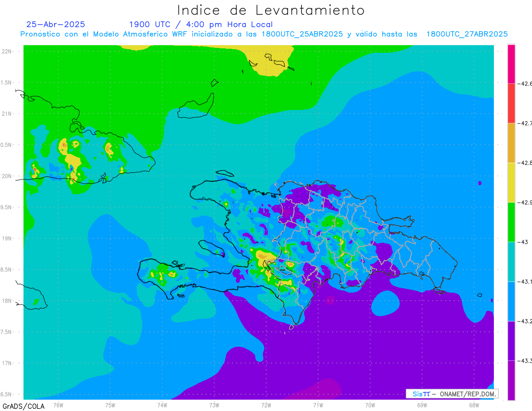Click the legend value '-43.2'

pos(525,321)
